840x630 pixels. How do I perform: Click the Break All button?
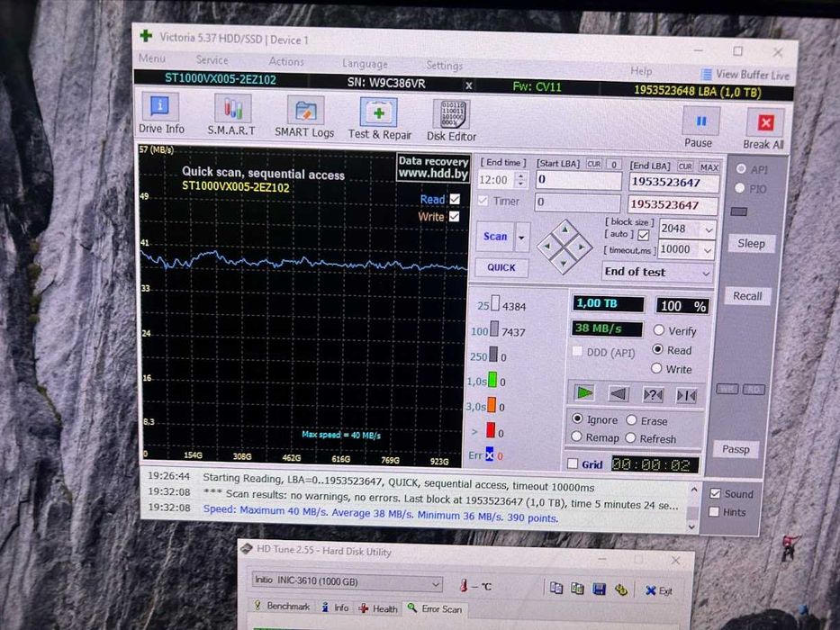[764, 129]
